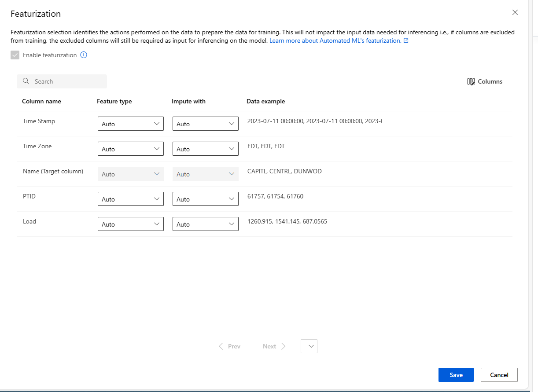Click the external link icon after Learn more
The height and width of the screenshot is (392, 538).
[x=406, y=40]
